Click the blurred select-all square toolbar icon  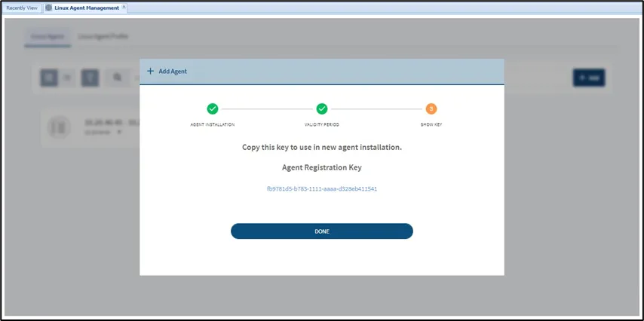[49, 78]
